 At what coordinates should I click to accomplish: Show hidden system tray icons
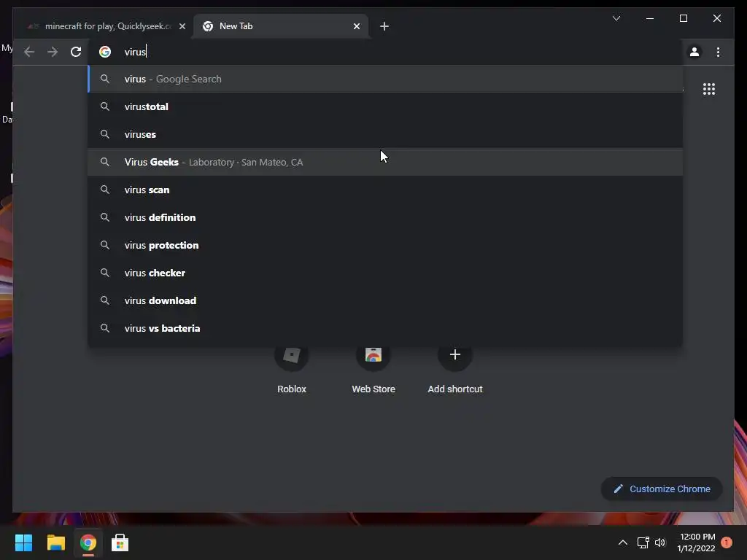coord(623,542)
